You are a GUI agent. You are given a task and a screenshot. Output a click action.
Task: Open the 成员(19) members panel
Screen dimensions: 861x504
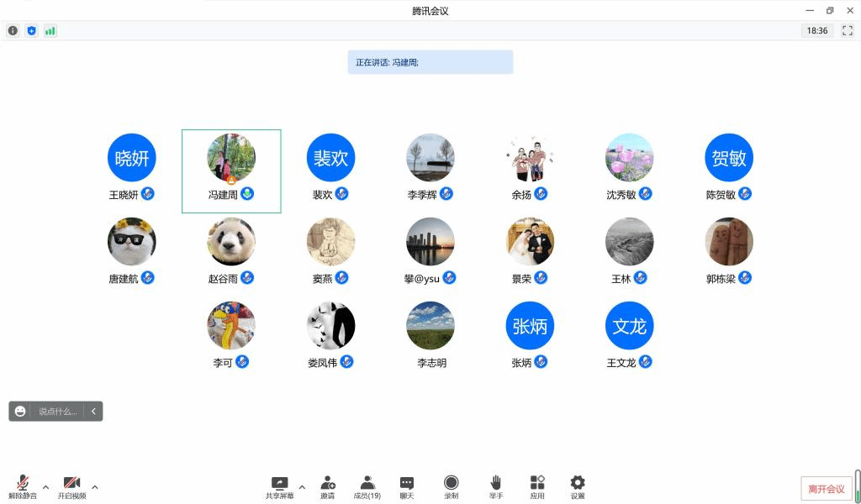tap(367, 486)
